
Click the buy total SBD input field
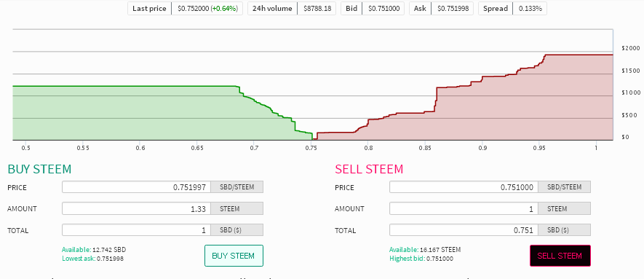coord(136,230)
